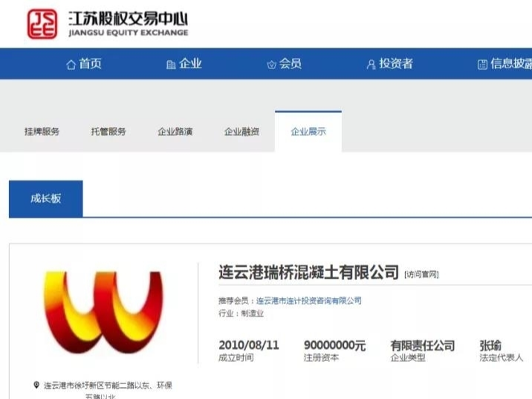
Task: Click legal representative 张瑜
Action: 490,346
